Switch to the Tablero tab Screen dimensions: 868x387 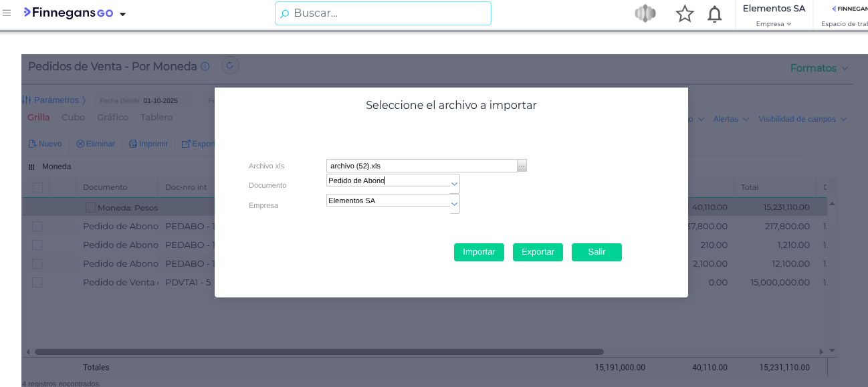156,118
